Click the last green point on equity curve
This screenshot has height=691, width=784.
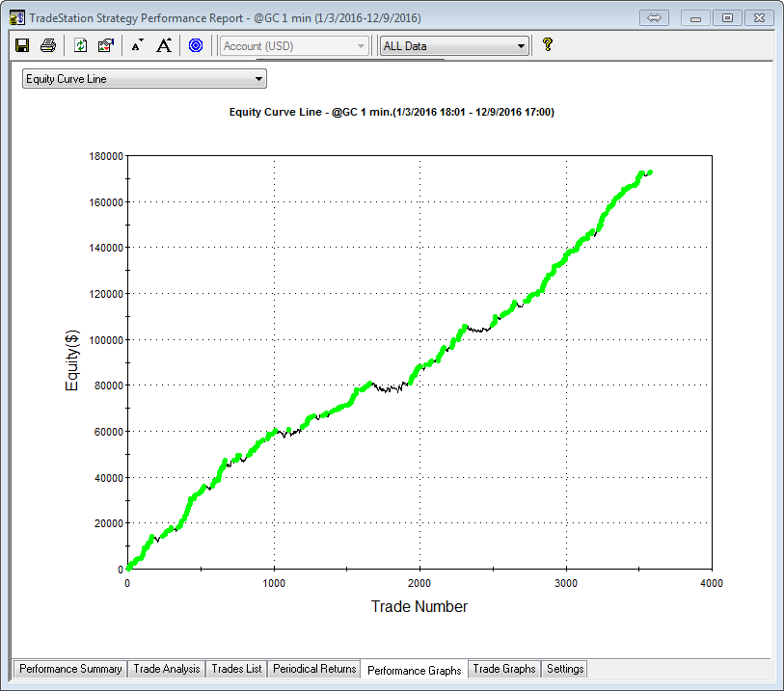coord(650,173)
